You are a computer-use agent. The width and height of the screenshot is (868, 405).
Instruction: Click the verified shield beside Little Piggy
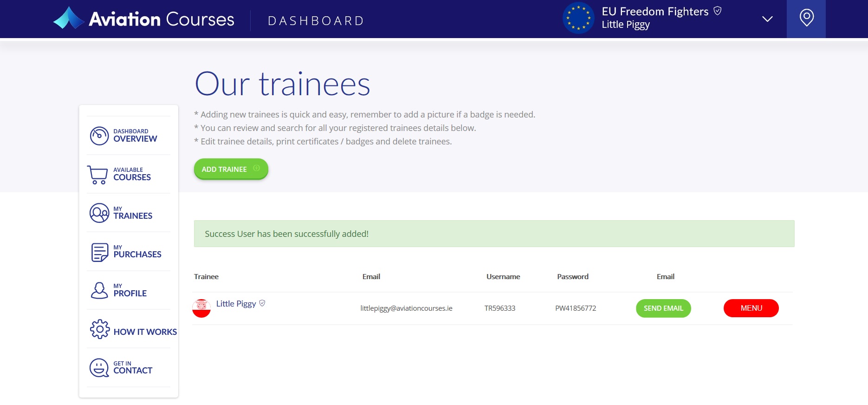click(262, 303)
